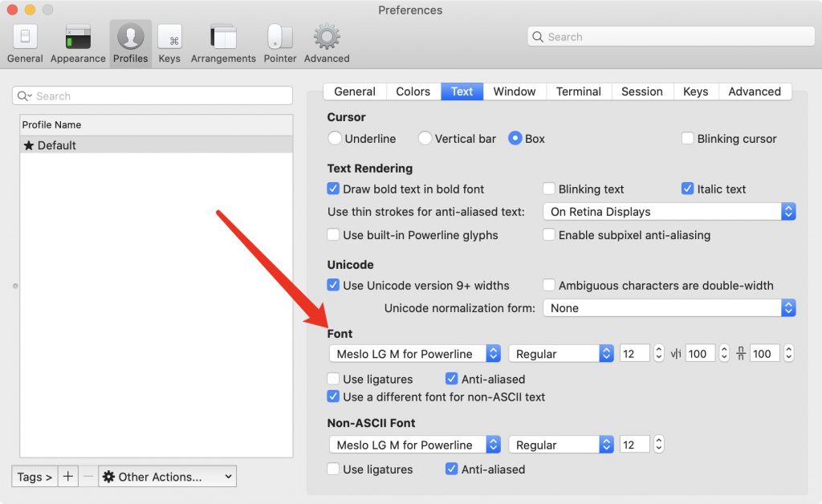Click the star icon beside Default profile
822x504 pixels.
29,145
